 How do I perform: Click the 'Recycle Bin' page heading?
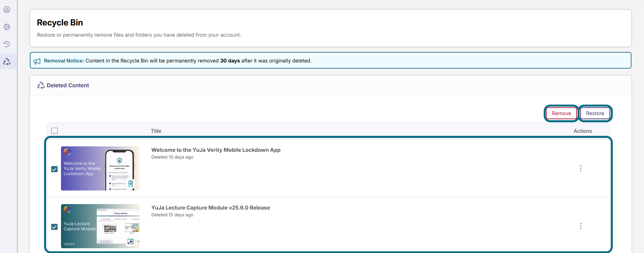point(60,23)
